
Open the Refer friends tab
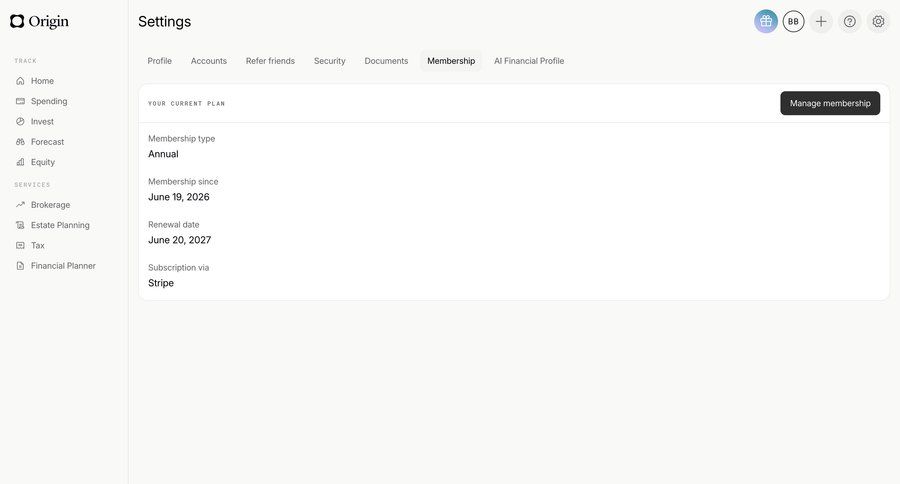click(270, 61)
